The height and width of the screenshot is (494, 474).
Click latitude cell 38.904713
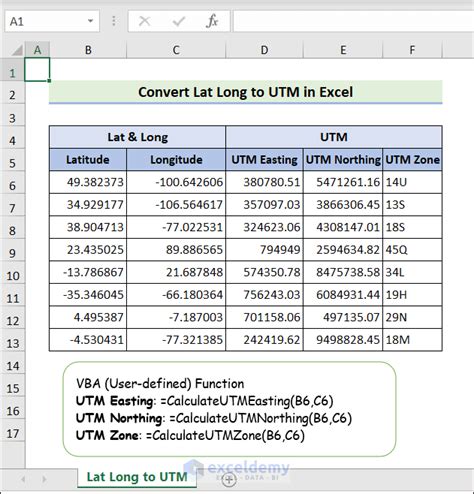(x=88, y=227)
